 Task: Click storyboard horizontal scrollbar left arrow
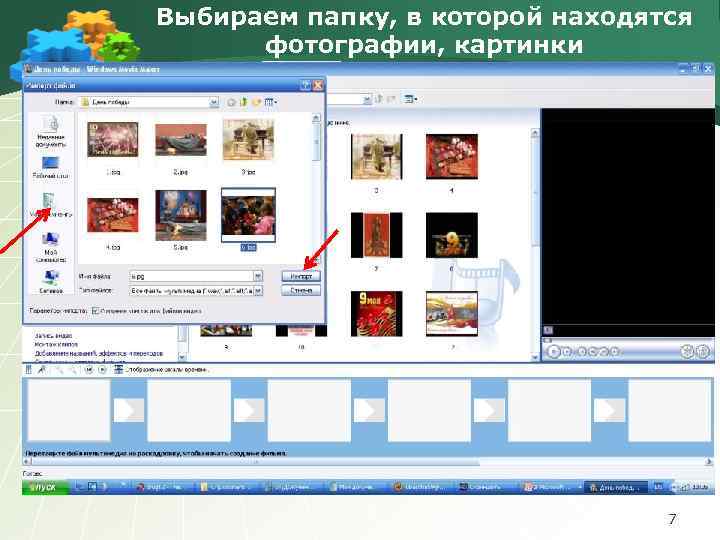tap(27, 461)
